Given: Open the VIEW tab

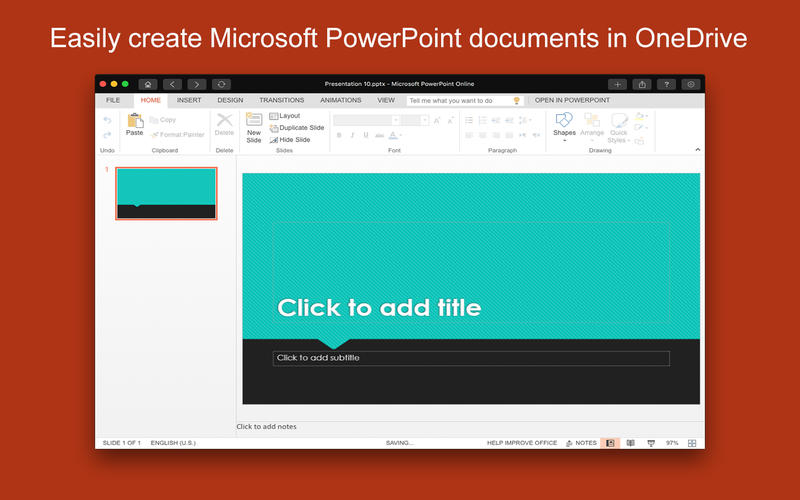Looking at the screenshot, I should [386, 101].
